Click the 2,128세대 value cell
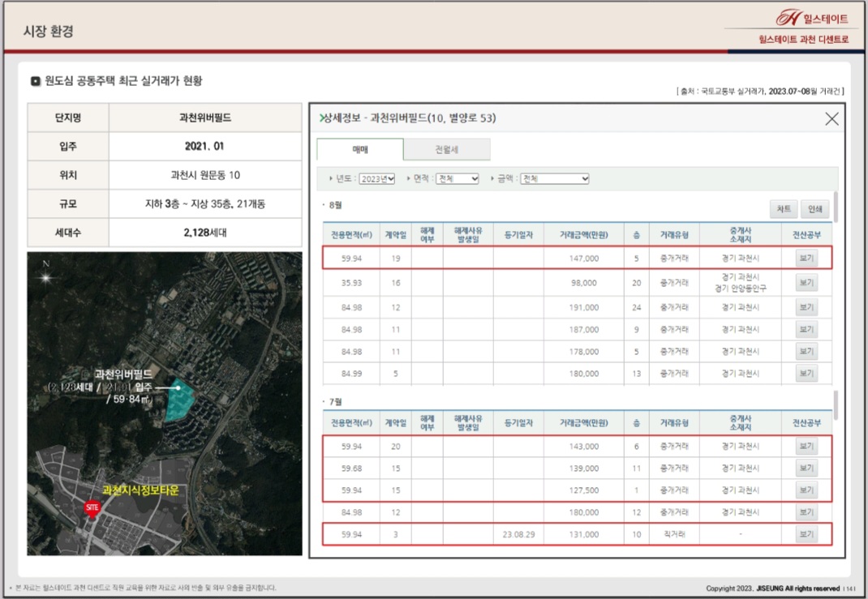The height and width of the screenshot is (599, 868). 204,233
